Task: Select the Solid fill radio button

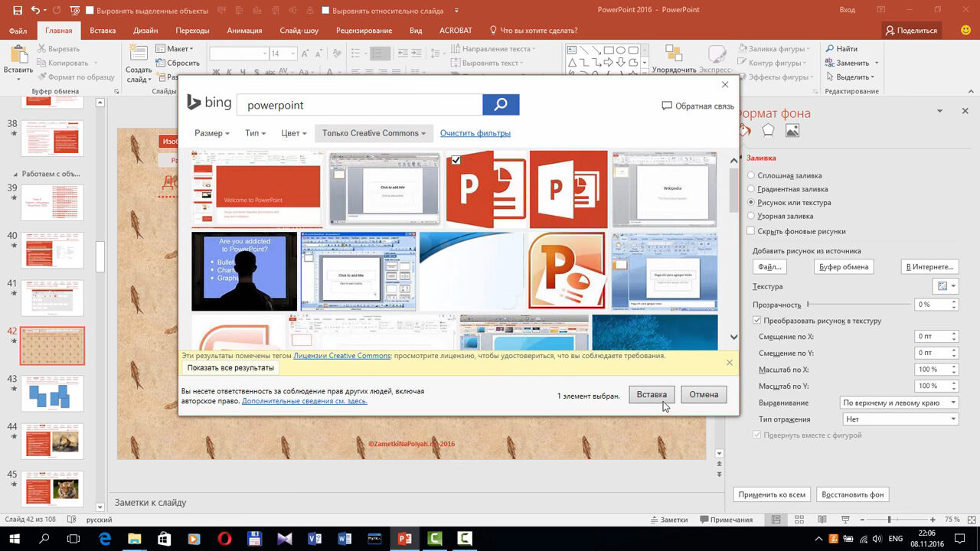Action: click(x=751, y=175)
